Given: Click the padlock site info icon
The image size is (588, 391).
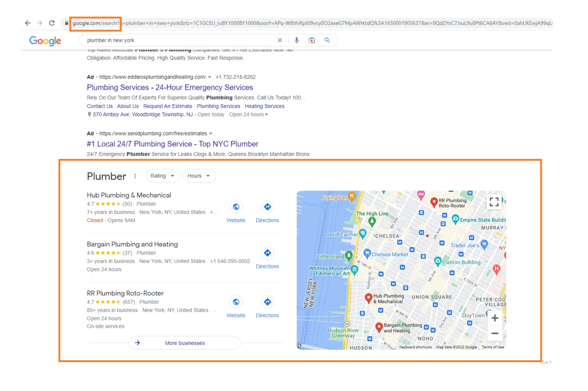Looking at the screenshot, I should click(66, 23).
